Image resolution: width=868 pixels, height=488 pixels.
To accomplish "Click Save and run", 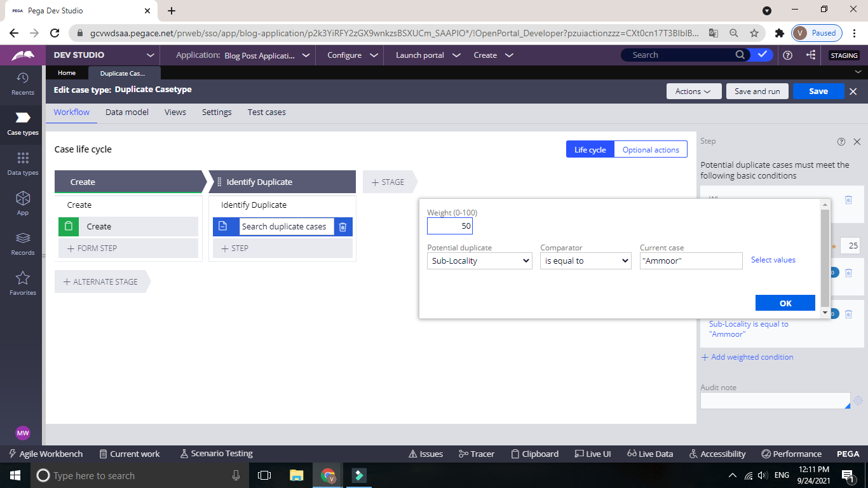I will (757, 91).
